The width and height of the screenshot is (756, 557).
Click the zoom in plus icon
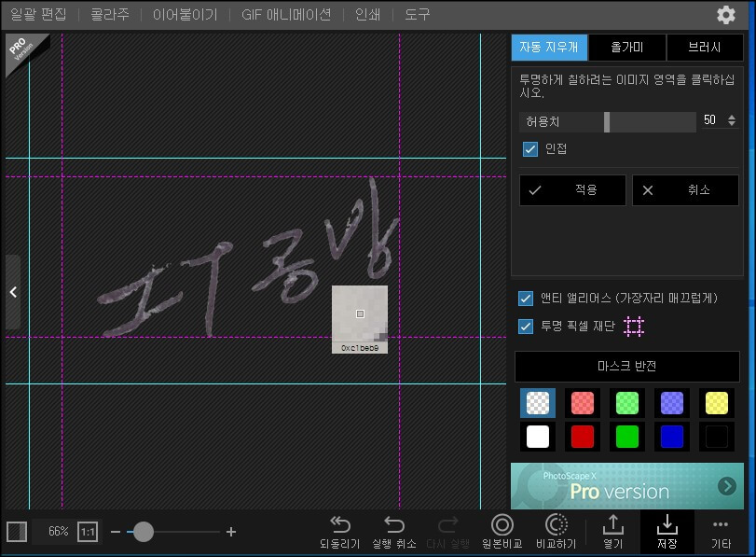pyautogui.click(x=231, y=532)
